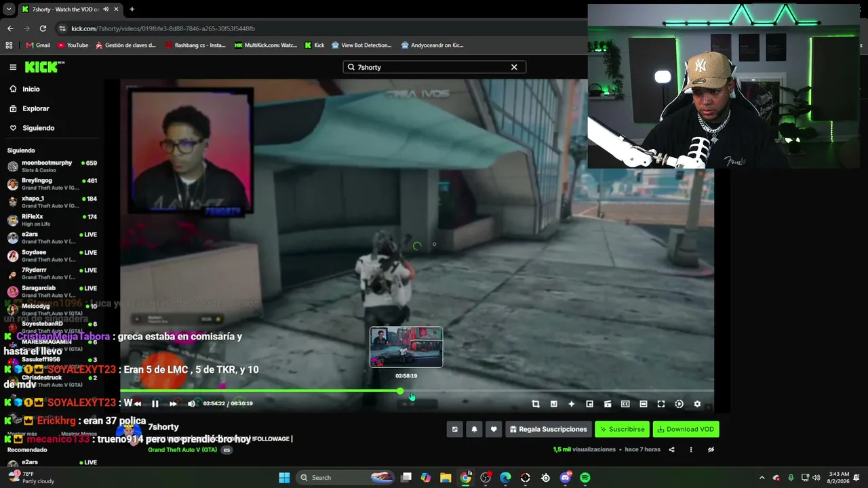The height and width of the screenshot is (488, 868).
Task: Toggle notifications bell for 7shorty
Action: tap(474, 429)
